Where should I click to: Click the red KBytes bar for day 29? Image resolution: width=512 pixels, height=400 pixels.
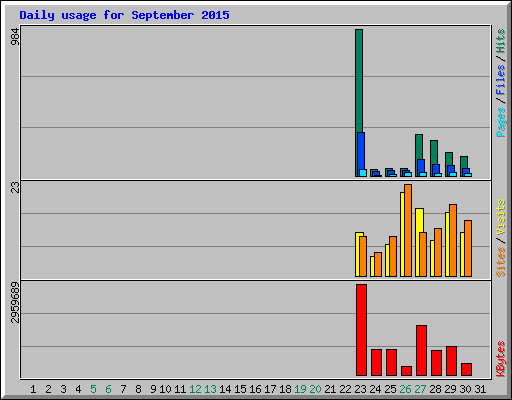[451, 361]
